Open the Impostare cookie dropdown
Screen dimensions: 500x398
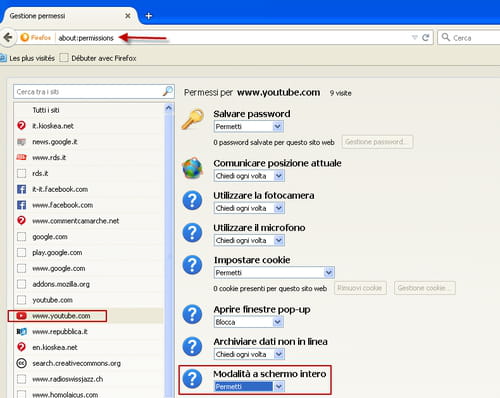[274, 273]
